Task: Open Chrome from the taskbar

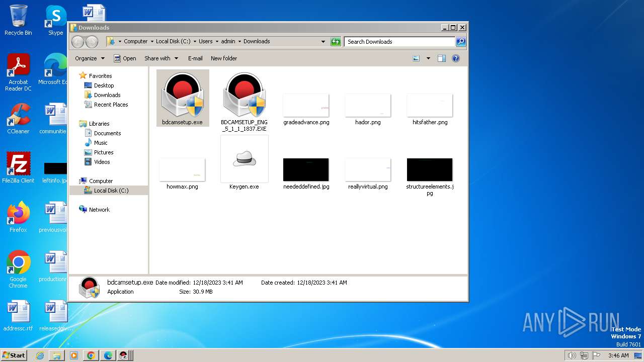Action: click(91, 355)
